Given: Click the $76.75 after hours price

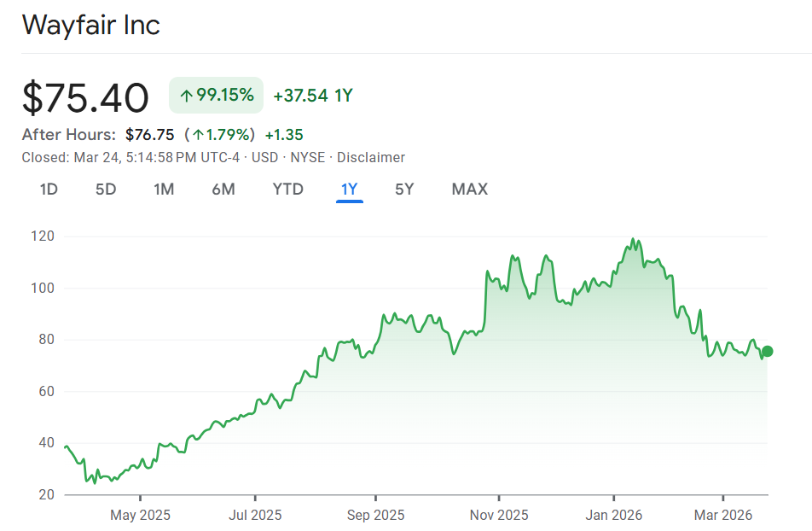Looking at the screenshot, I should coord(149,135).
